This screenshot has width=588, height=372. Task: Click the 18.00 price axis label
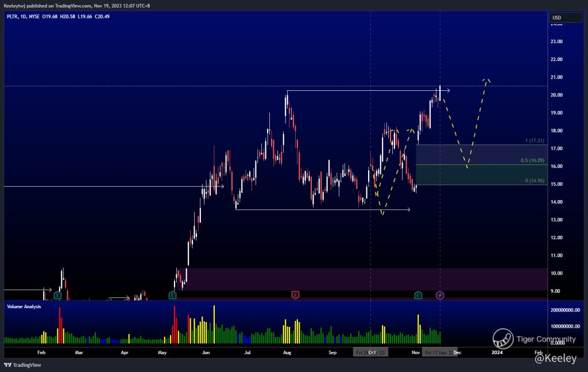tap(556, 131)
